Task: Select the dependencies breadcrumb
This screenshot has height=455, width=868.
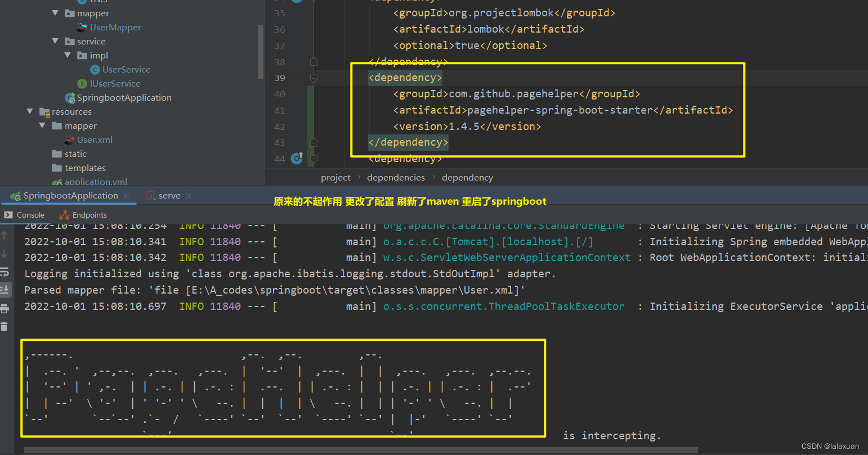Action: click(x=396, y=178)
